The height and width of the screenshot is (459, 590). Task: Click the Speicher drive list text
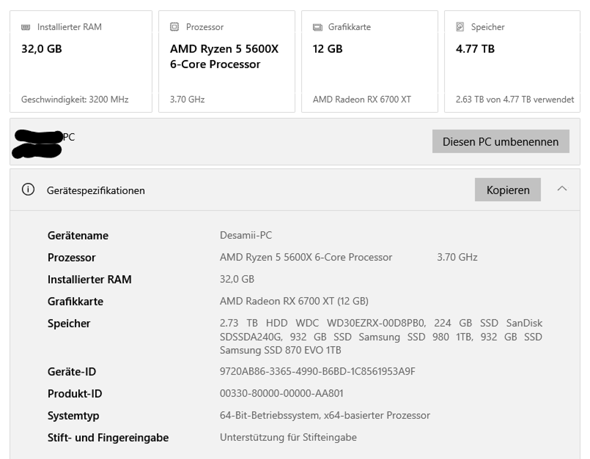[x=381, y=336]
